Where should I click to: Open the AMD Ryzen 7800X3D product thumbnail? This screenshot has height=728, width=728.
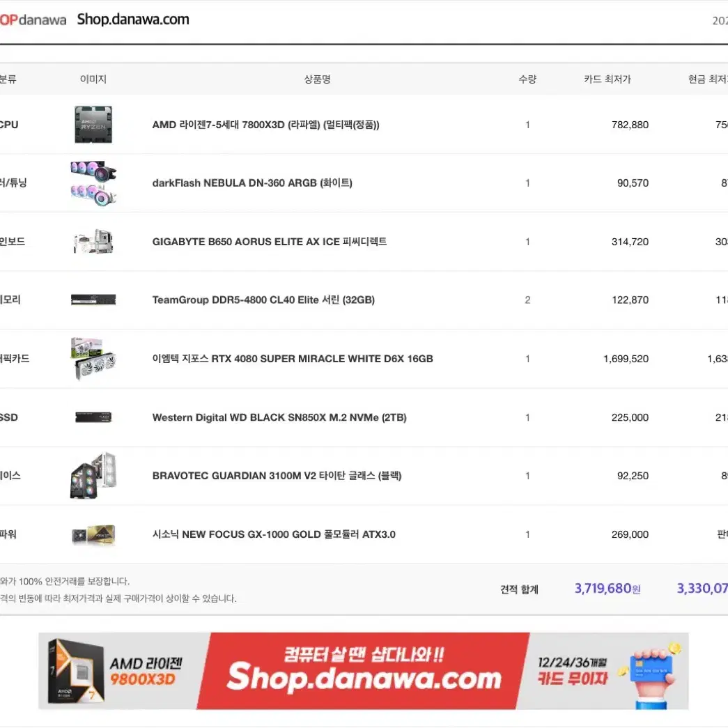click(x=93, y=125)
